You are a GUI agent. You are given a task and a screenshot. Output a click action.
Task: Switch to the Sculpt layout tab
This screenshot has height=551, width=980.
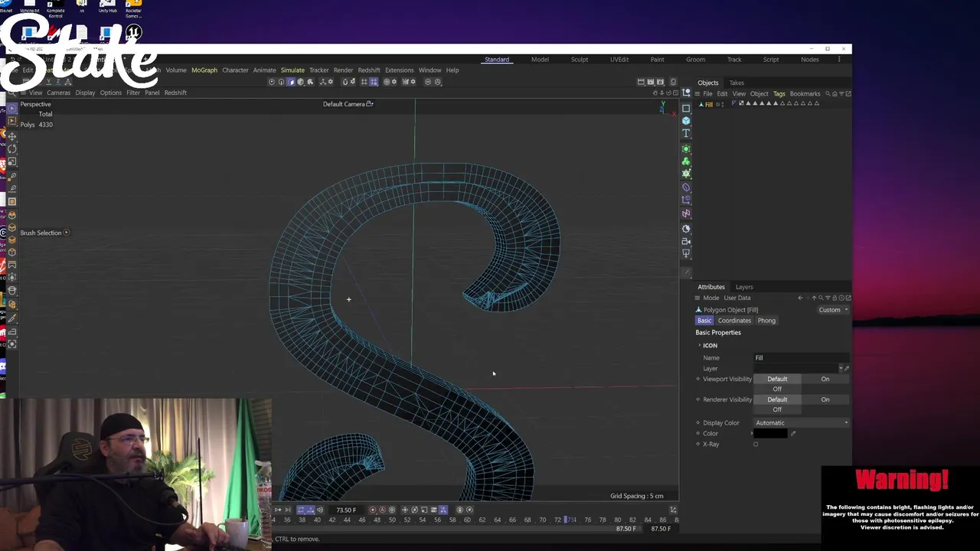(x=580, y=60)
